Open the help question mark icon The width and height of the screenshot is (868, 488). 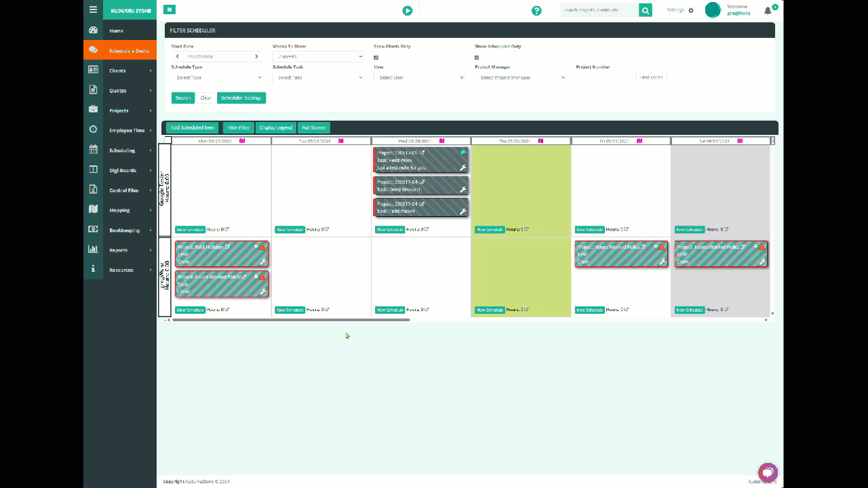point(536,10)
